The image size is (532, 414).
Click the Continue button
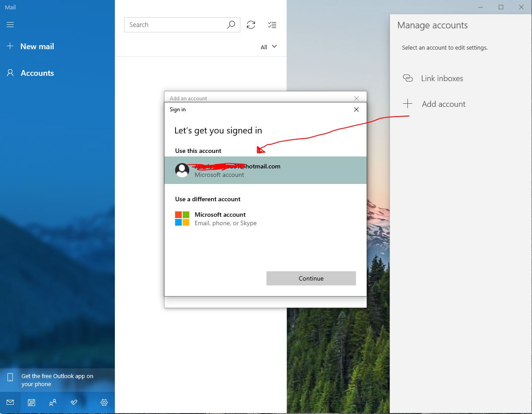pyautogui.click(x=311, y=278)
